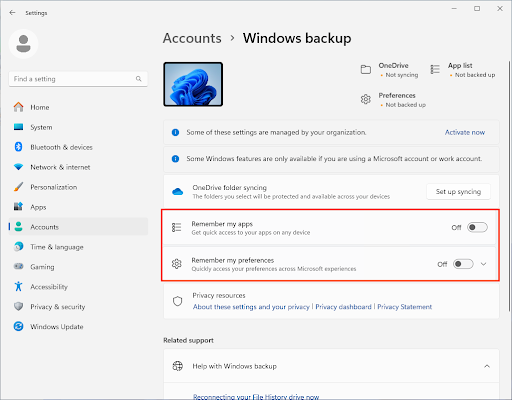Click the Windows Update sync icon
The image size is (512, 400).
[x=19, y=326]
